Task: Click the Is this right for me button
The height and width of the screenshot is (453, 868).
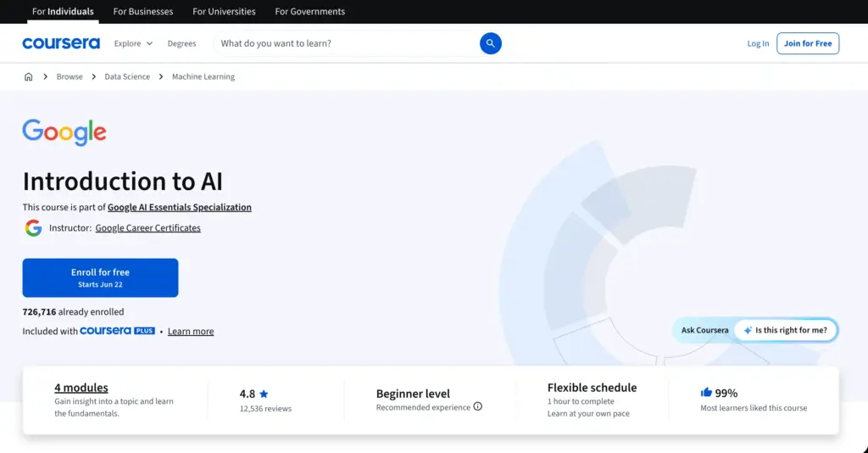Action: pyautogui.click(x=786, y=330)
